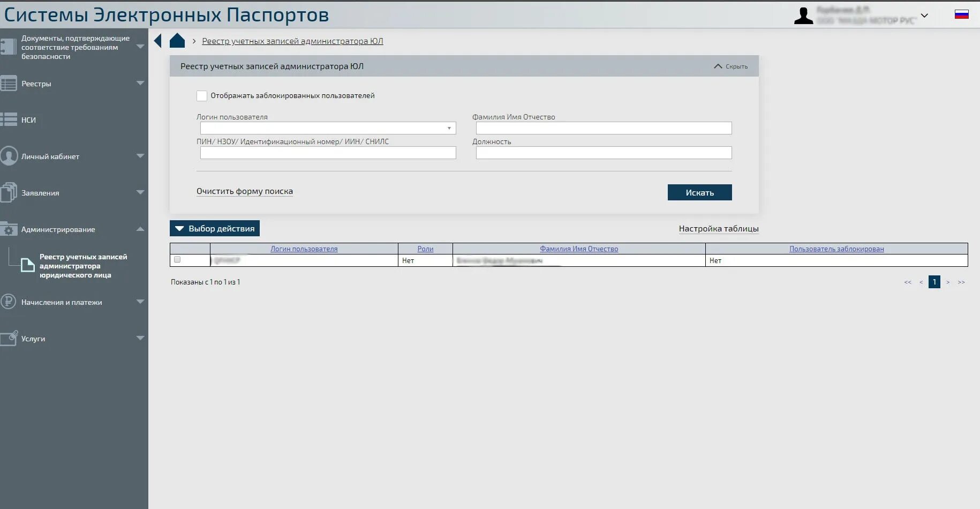
Task: Go to previous page with < button
Action: (921, 282)
